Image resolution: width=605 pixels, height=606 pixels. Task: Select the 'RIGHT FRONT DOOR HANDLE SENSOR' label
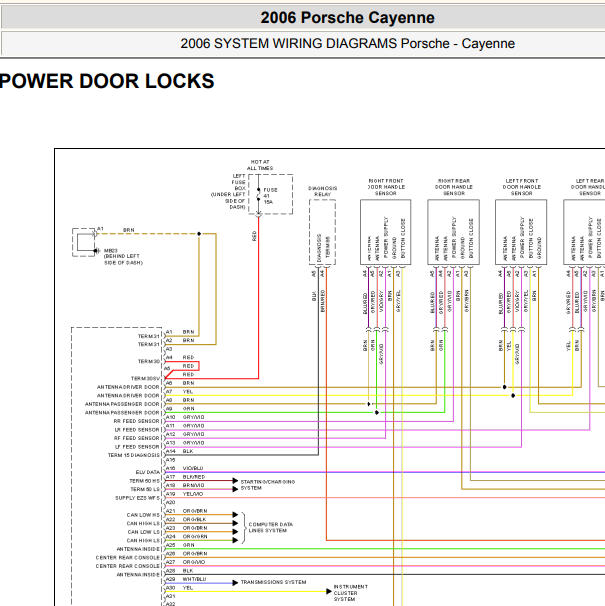coord(386,187)
